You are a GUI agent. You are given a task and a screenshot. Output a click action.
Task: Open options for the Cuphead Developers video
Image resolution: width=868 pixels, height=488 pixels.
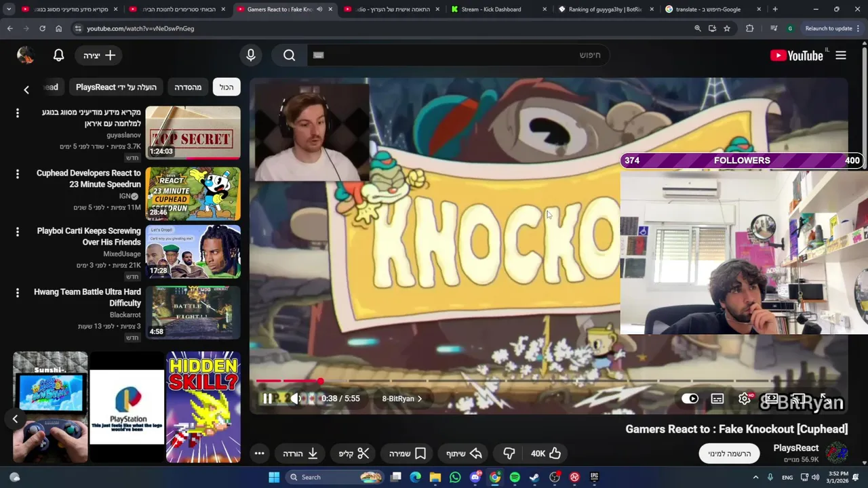point(18,174)
